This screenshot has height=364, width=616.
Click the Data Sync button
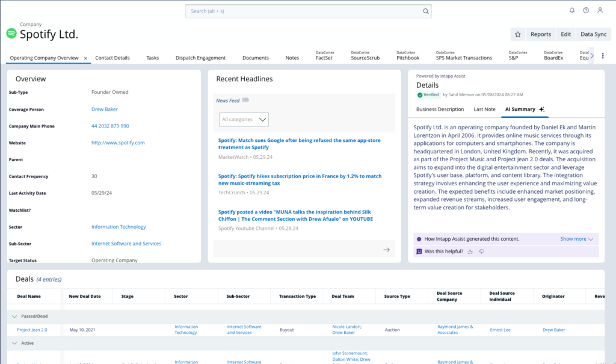click(x=593, y=34)
